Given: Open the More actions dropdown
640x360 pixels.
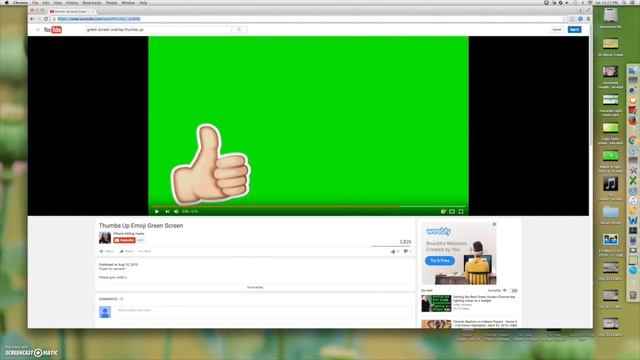Looking at the screenshot, I should pyautogui.click(x=144, y=251).
